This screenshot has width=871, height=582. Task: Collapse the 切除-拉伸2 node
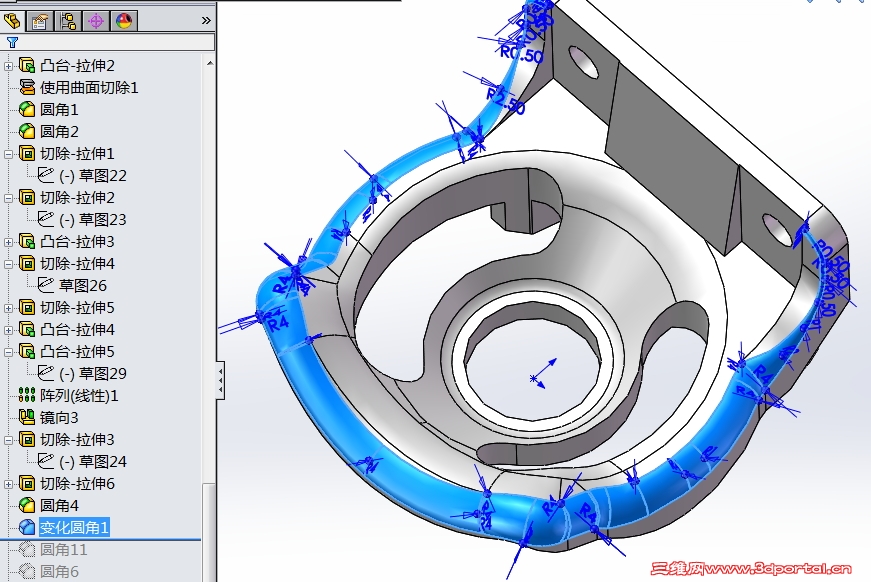coord(8,198)
